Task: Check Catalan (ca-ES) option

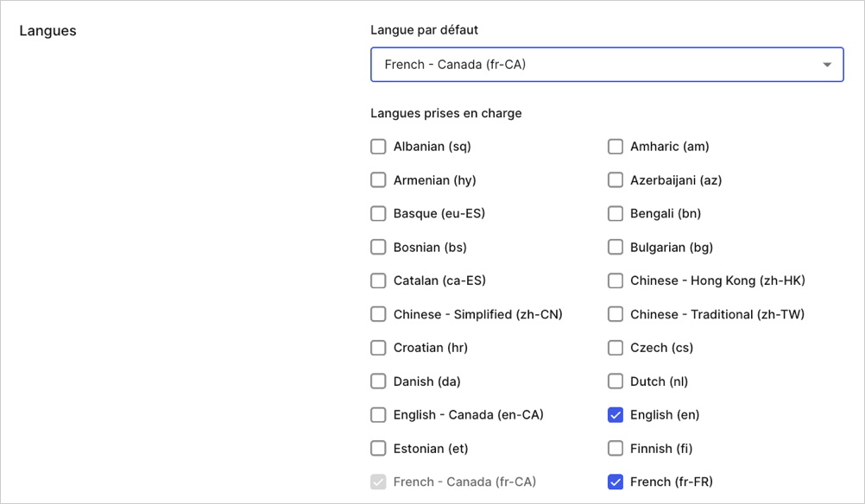Action: 378,280
